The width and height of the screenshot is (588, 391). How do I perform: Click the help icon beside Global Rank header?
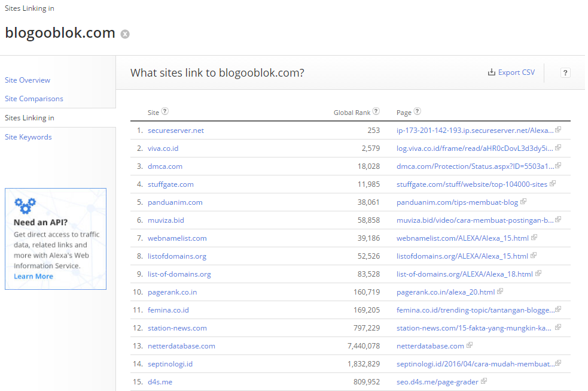pyautogui.click(x=376, y=111)
